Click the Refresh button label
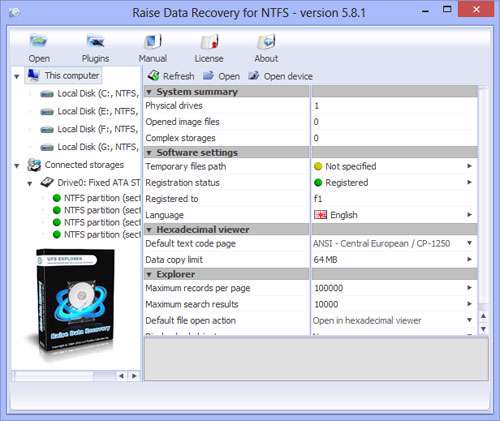This screenshot has width=500, height=421. 178,76
